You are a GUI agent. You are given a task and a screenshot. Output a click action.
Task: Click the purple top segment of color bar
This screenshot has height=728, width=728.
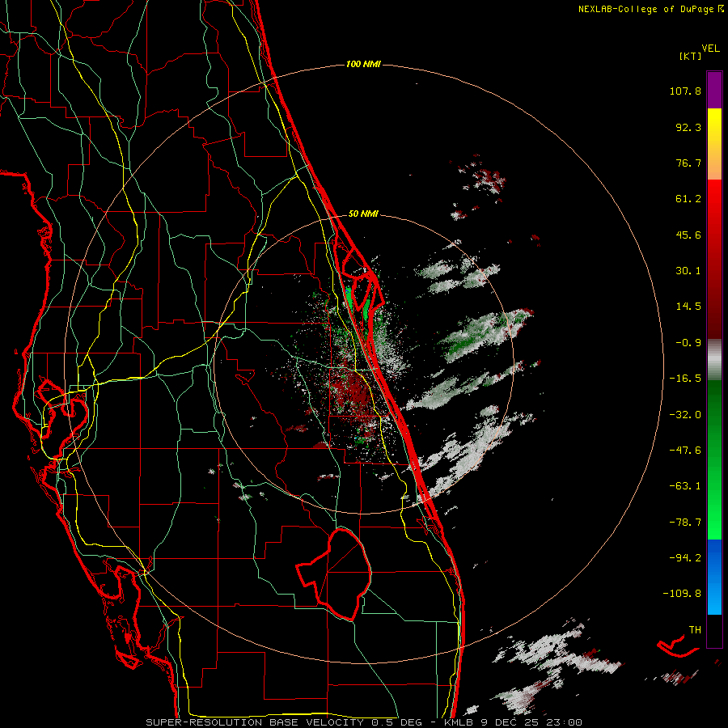714,90
